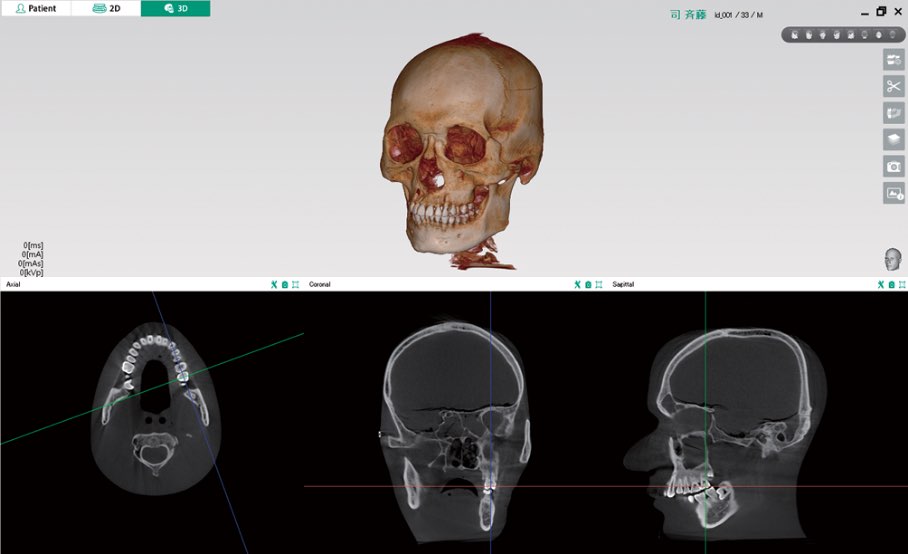Open tools icon in Sagittal pane header
Viewport: 908px width, 554px height.
click(x=880, y=285)
